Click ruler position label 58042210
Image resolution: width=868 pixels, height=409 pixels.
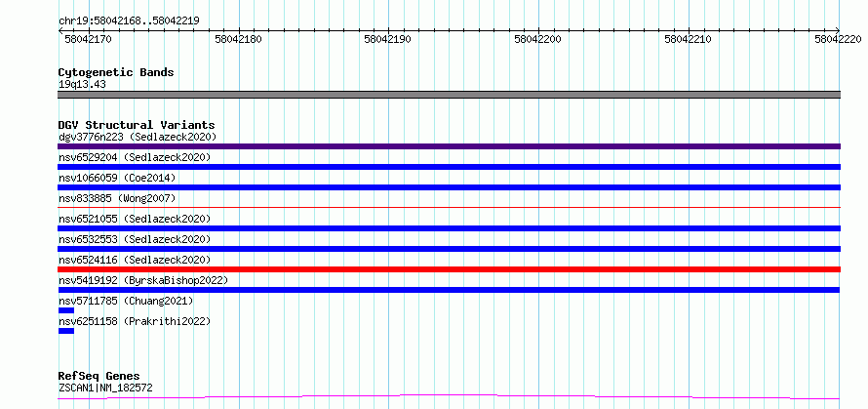[x=688, y=39]
